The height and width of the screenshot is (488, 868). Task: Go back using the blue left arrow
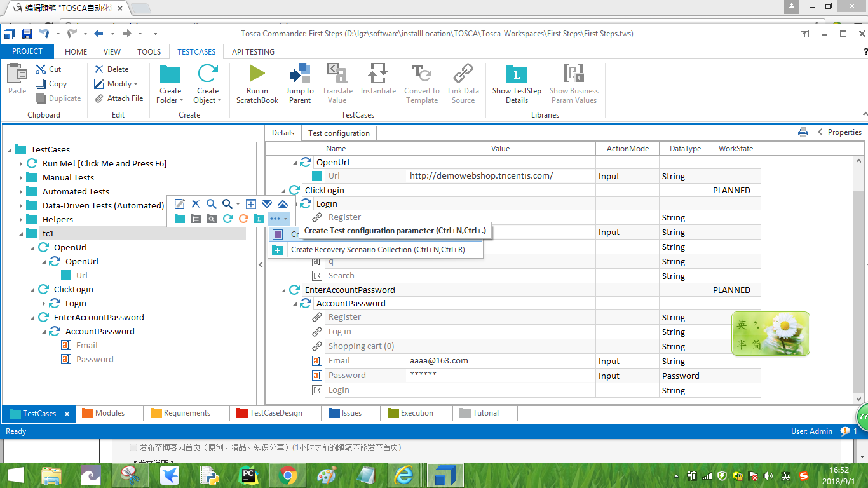point(98,34)
